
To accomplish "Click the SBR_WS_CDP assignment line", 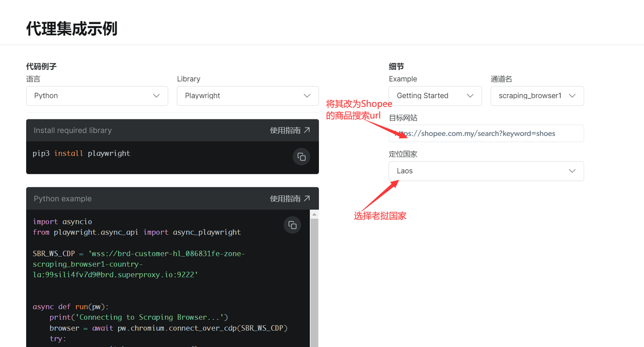I will 139,264.
